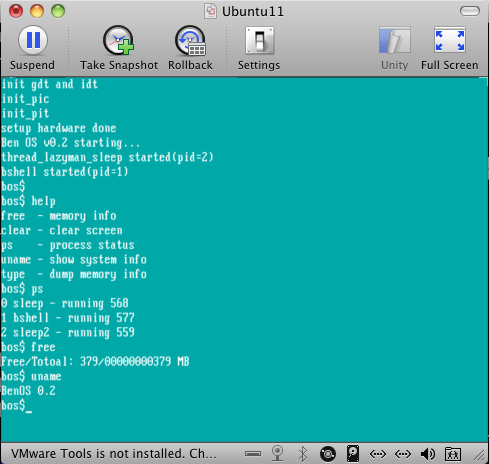Click the network adapter icon beside the hard disk icon

(378, 454)
